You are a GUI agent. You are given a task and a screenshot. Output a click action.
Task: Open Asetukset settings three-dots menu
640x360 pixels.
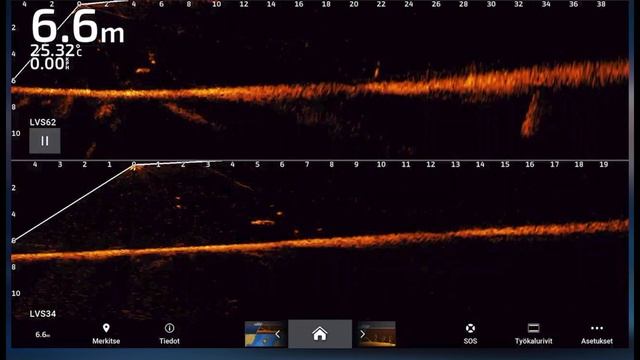point(597,328)
